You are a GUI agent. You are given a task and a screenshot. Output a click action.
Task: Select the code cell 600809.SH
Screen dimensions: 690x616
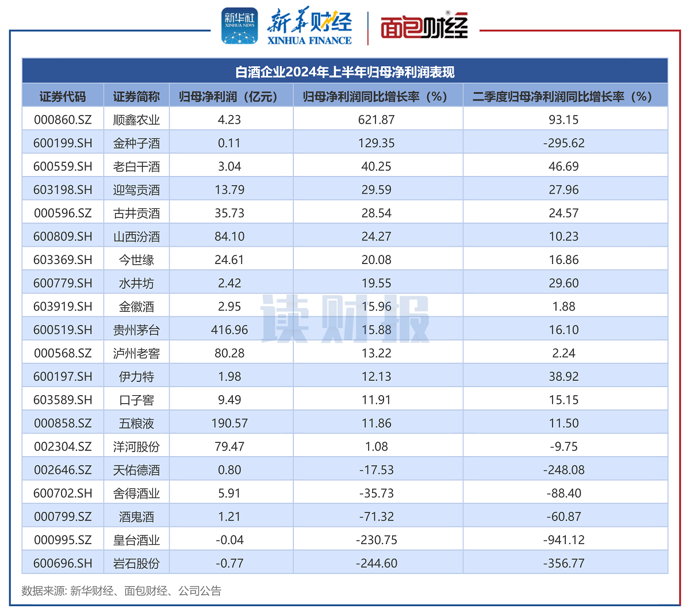click(x=63, y=236)
